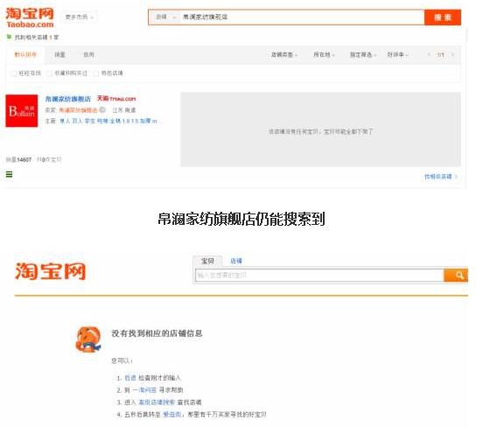Click the orange magnifier search button
Screen dimensions: 504x427
[456, 276]
